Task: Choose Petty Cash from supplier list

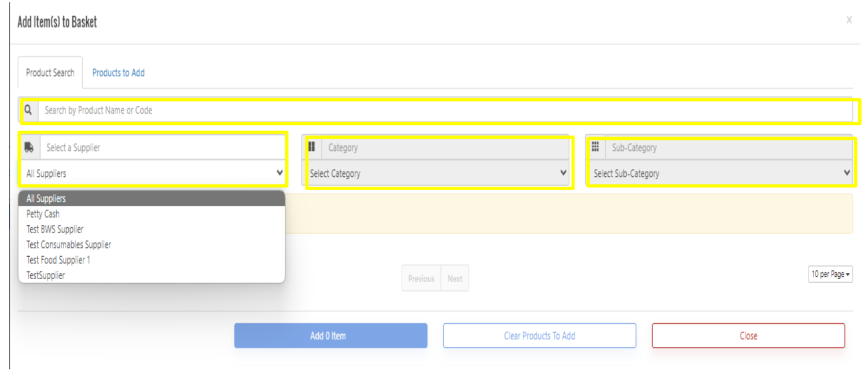Action: pos(43,214)
